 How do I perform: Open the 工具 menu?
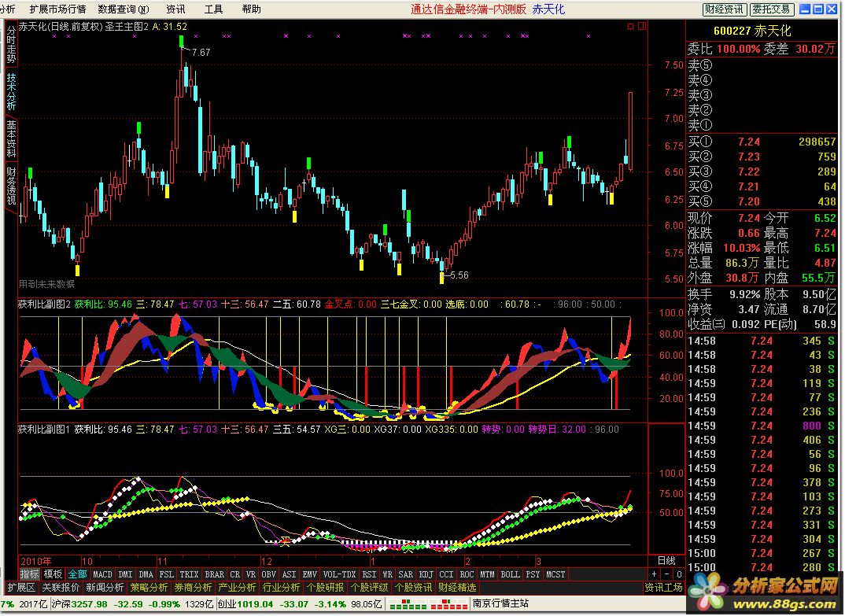[x=213, y=9]
